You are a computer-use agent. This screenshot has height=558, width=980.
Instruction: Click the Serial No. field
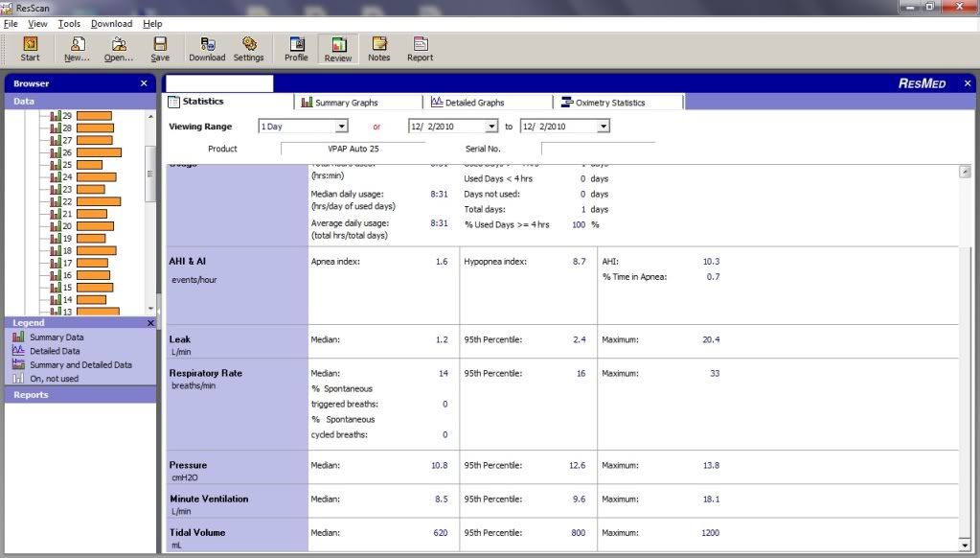pyautogui.click(x=598, y=149)
